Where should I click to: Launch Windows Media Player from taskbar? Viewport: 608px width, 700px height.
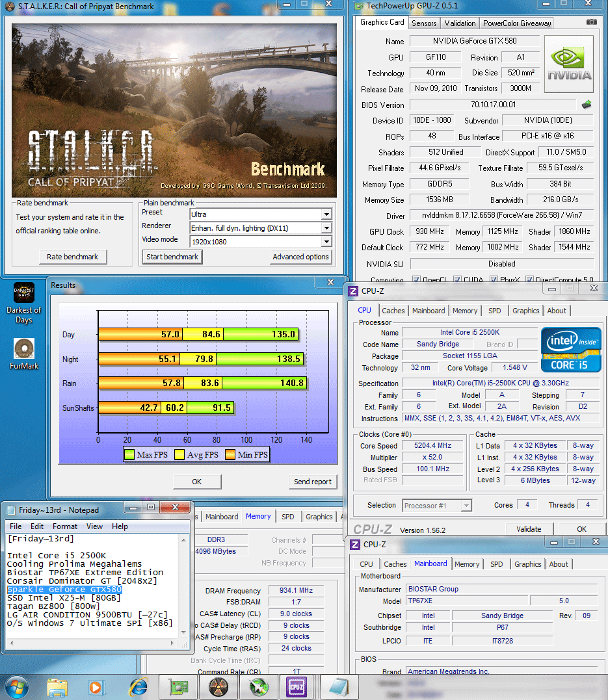[x=96, y=688]
